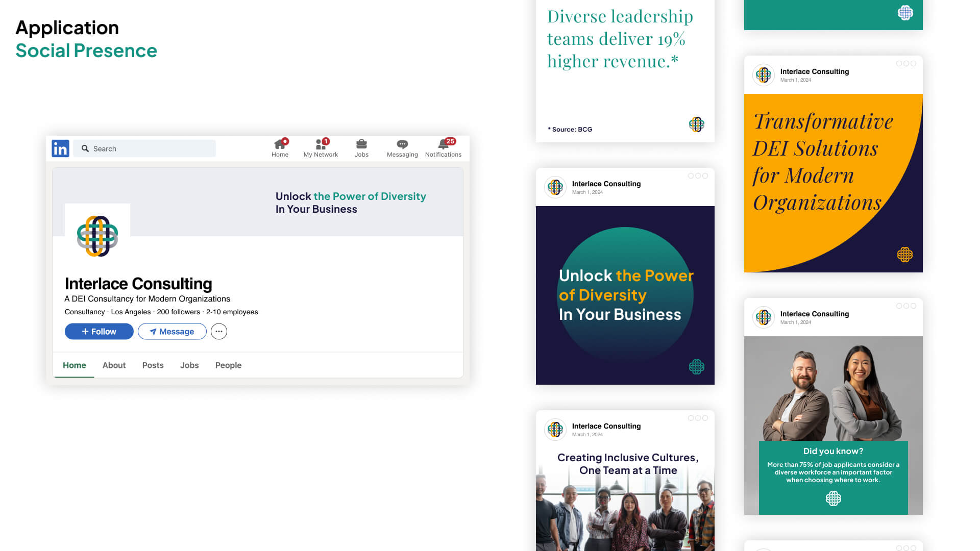This screenshot has width=980, height=551.
Task: Open options dots on Creating Inclusive Cultures post
Action: [698, 418]
